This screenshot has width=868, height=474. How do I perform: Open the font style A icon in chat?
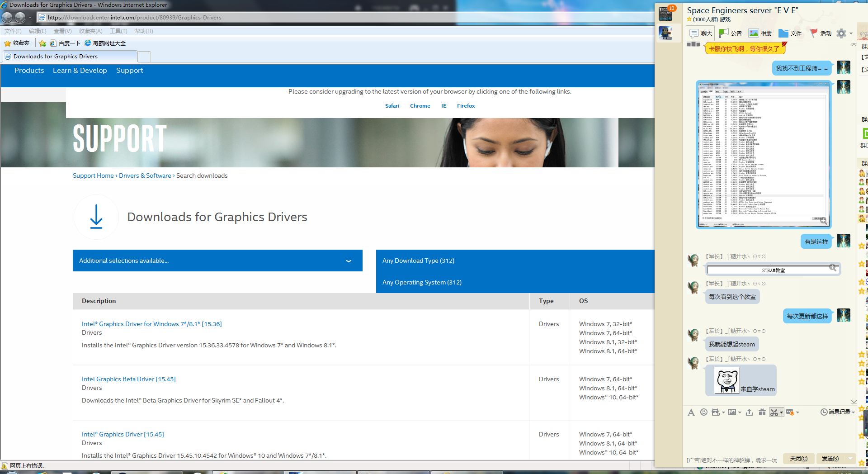[691, 412]
